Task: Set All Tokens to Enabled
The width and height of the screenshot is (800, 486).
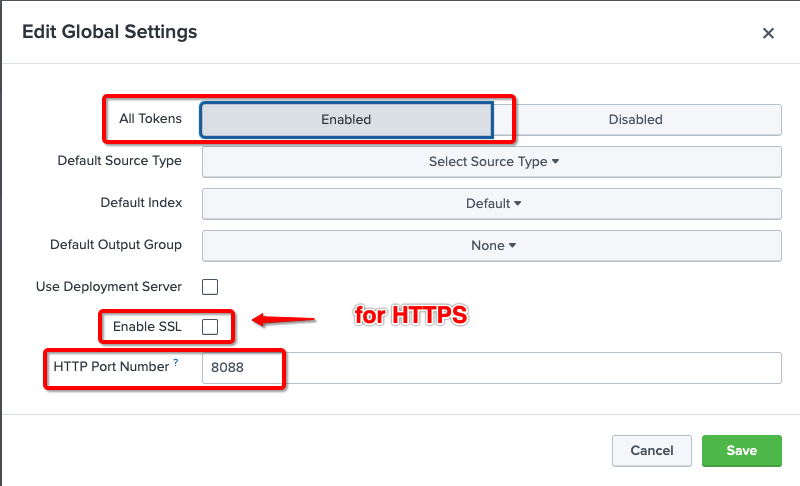Action: (346, 119)
